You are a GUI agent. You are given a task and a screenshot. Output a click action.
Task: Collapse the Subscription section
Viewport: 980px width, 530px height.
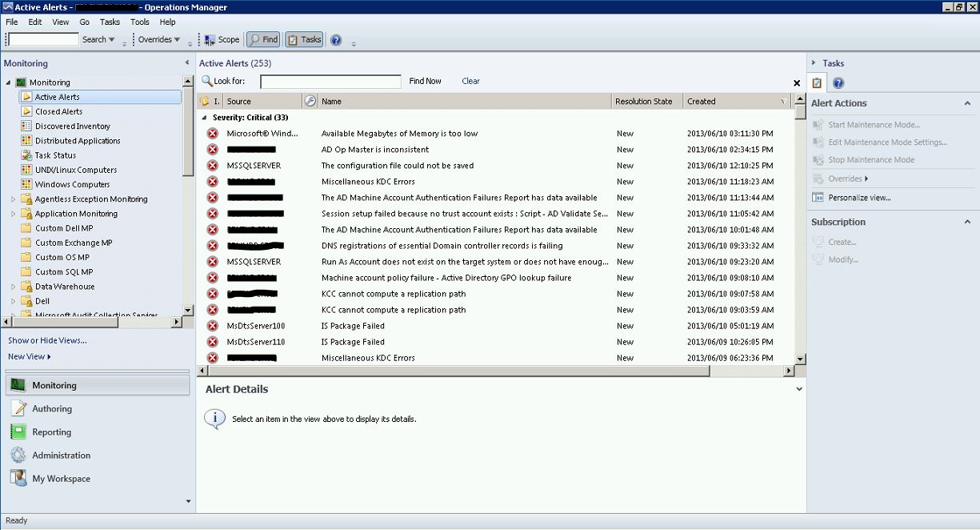966,222
